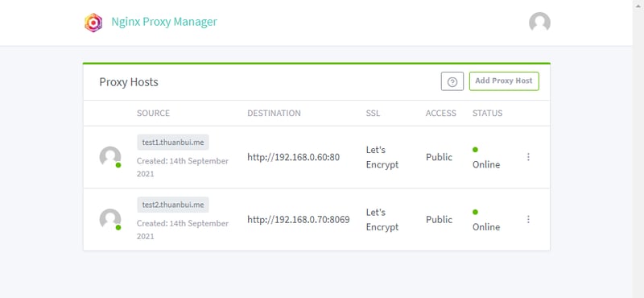Sort by the SOURCE column header
The image size is (644, 298).
(153, 113)
